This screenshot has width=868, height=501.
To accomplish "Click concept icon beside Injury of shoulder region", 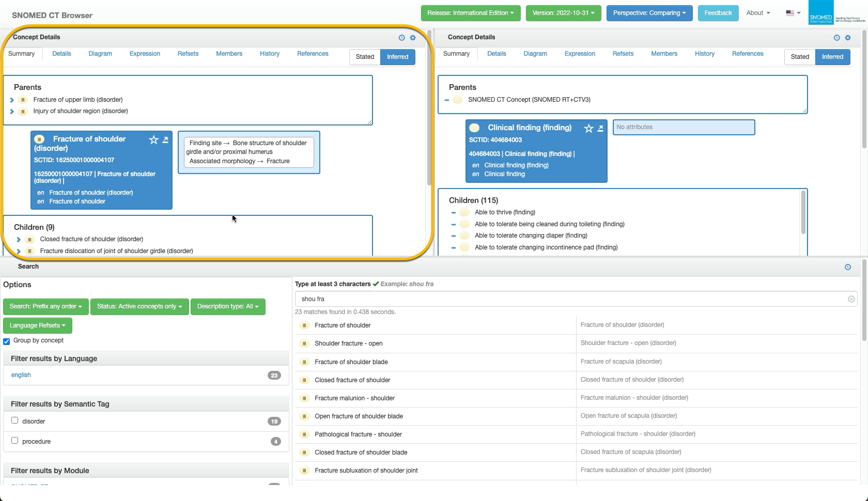I will click(23, 112).
